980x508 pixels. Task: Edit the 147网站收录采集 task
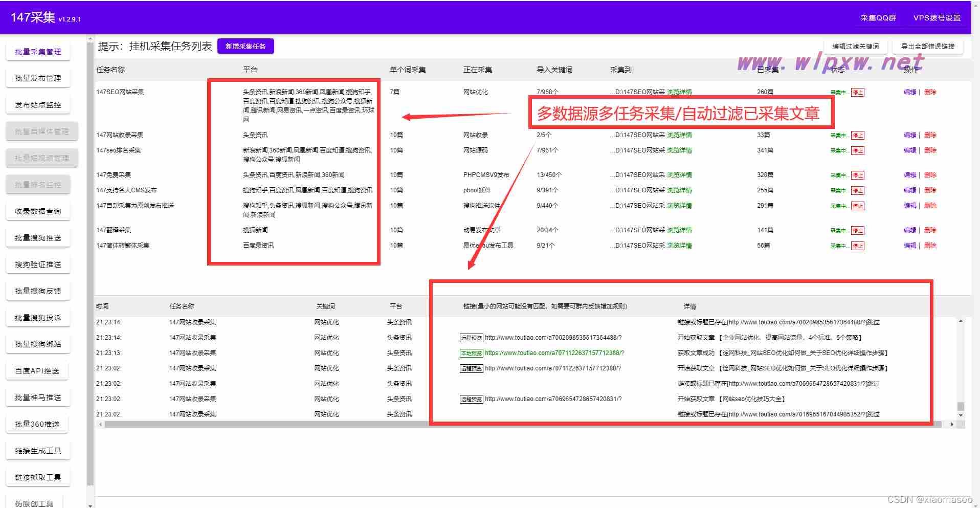(910, 135)
